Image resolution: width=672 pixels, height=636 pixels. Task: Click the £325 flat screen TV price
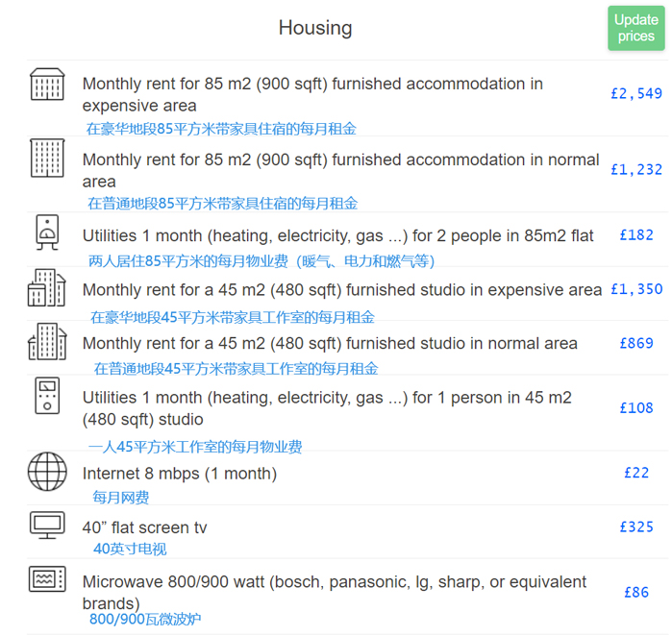636,527
